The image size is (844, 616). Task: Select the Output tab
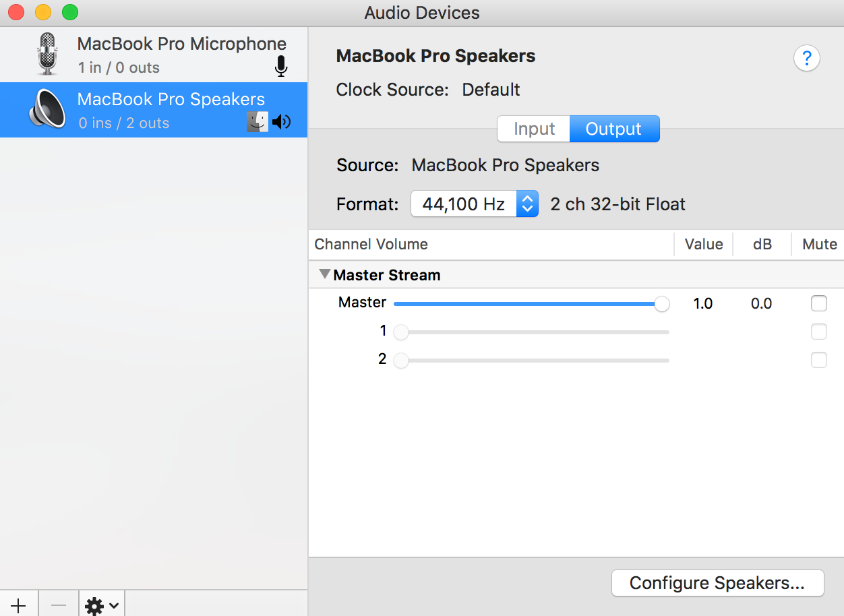coord(613,129)
